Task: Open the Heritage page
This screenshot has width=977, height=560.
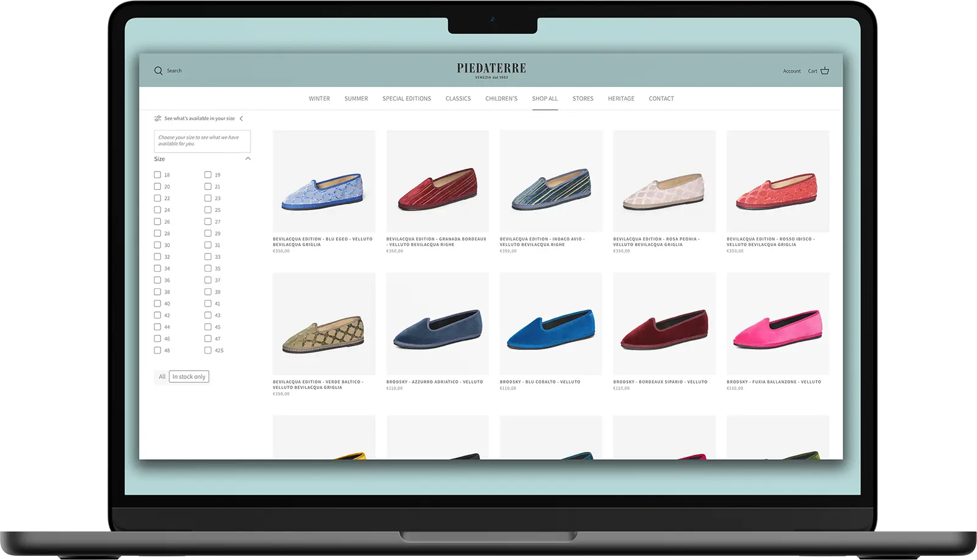Action: tap(621, 98)
